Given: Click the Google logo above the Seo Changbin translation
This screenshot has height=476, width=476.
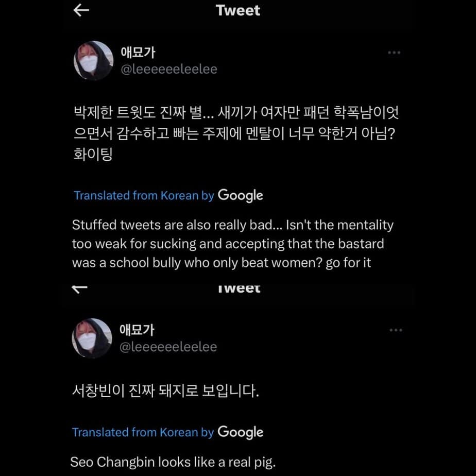Looking at the screenshot, I should [x=241, y=432].
